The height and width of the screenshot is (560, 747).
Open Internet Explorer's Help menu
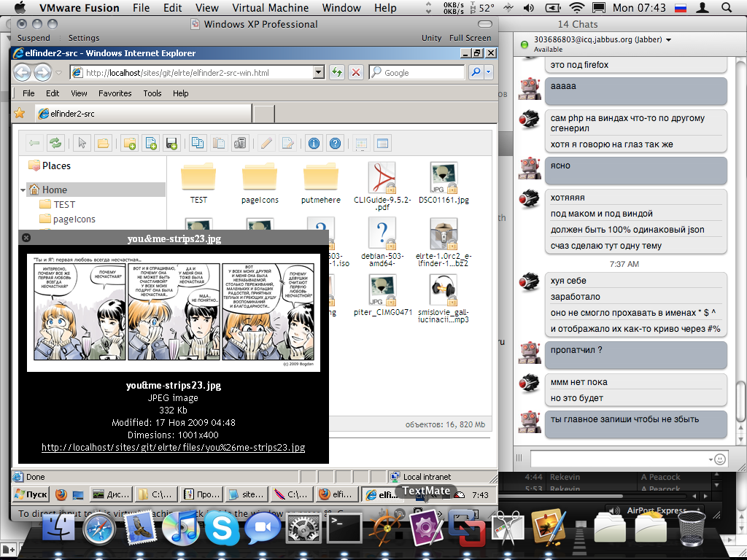(181, 93)
